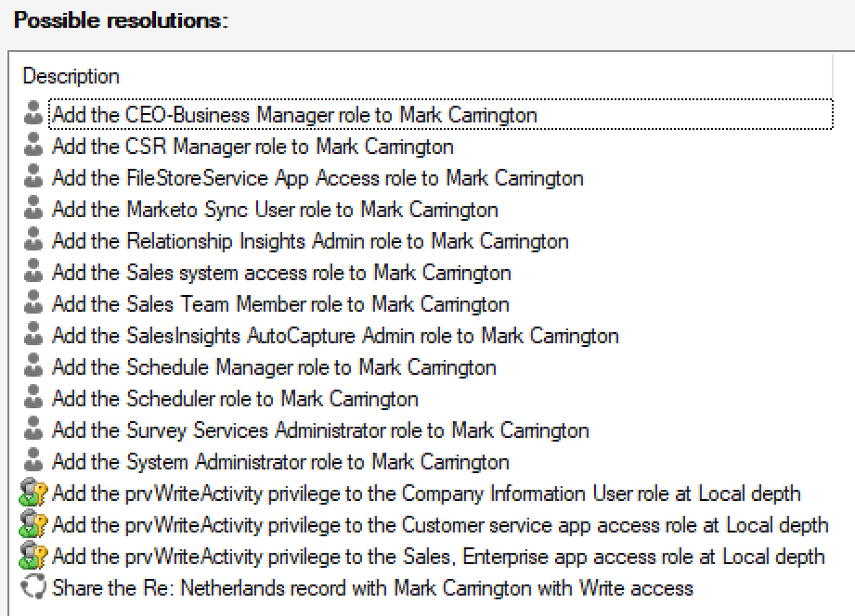Select Survey Services Administrator role resolution
The width and height of the screenshot is (855, 616).
[320, 430]
